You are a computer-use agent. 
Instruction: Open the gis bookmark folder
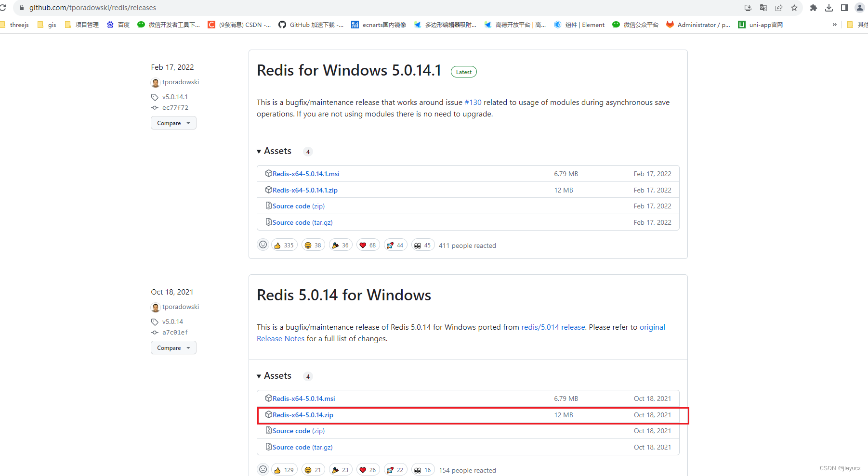point(47,25)
